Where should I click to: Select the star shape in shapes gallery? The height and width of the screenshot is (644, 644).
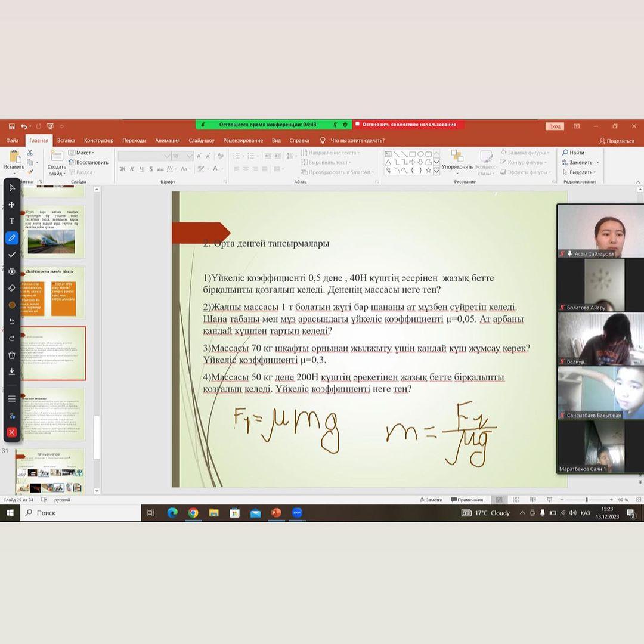pyautogui.click(x=428, y=170)
